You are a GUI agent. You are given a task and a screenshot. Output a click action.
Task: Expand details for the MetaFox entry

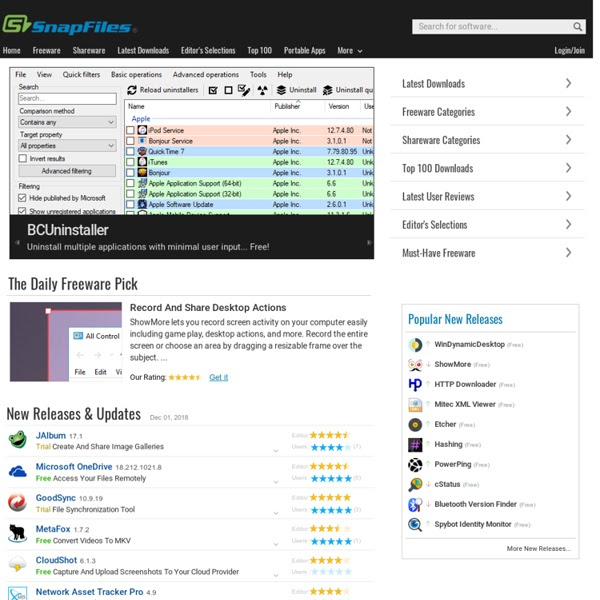(276, 544)
